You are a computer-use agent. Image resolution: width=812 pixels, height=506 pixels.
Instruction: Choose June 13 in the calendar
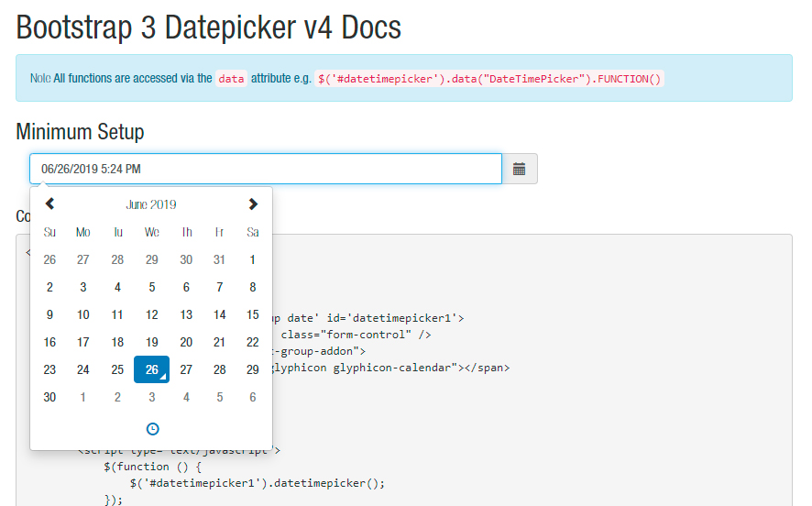tap(186, 314)
